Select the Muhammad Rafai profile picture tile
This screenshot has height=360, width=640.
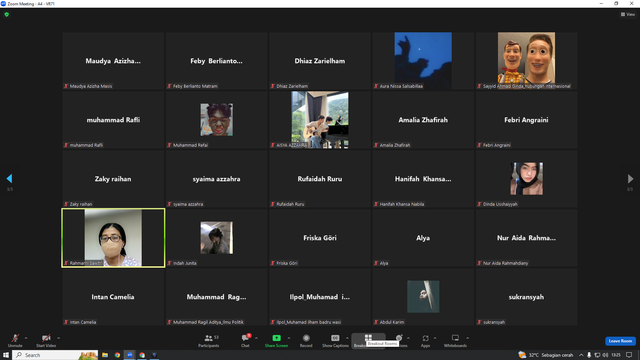click(x=216, y=120)
